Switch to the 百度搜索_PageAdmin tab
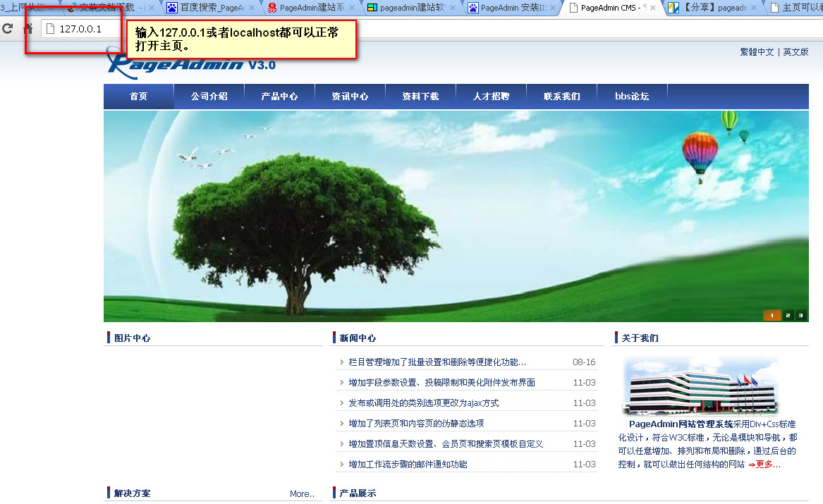Viewport: 823px width, 504px height. coord(210,8)
